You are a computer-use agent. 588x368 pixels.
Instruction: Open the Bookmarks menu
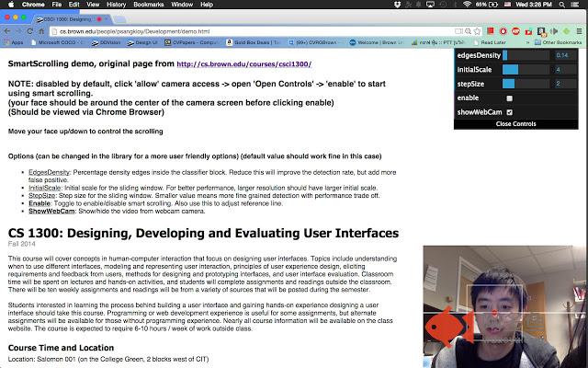pos(149,5)
